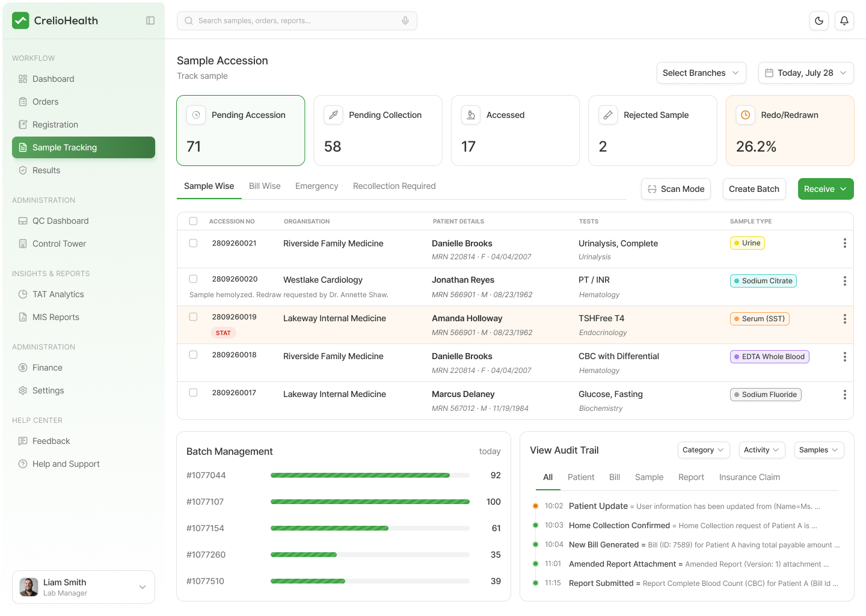Open the Liam Smith user profile menu
This screenshot has height=616, width=866.
tap(84, 587)
